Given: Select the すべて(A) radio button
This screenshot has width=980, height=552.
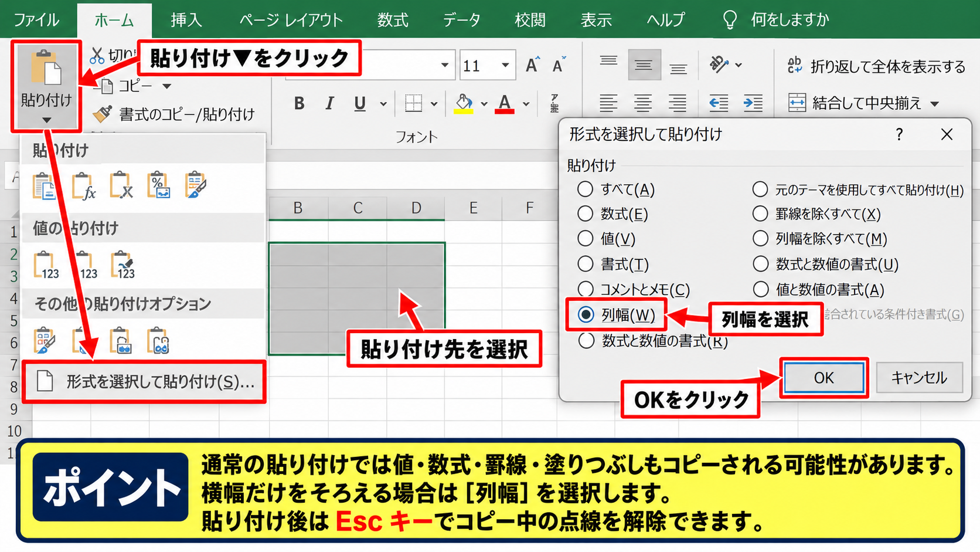Looking at the screenshot, I should coord(585,189).
